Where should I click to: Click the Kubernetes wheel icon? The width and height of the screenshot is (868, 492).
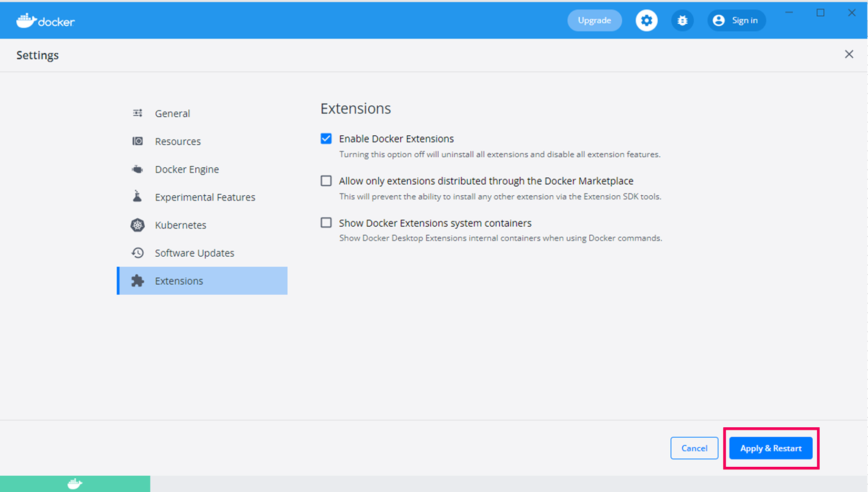(137, 225)
